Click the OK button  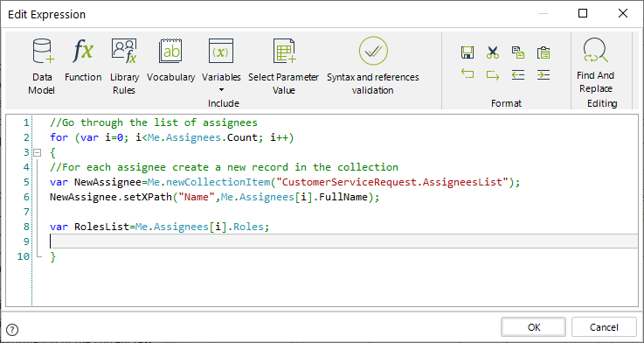[x=534, y=327]
